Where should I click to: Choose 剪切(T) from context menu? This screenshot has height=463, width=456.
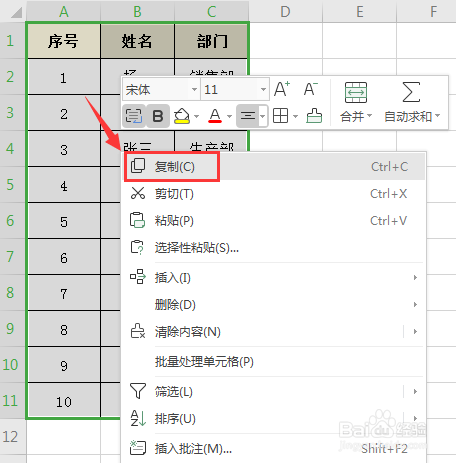pos(274,194)
